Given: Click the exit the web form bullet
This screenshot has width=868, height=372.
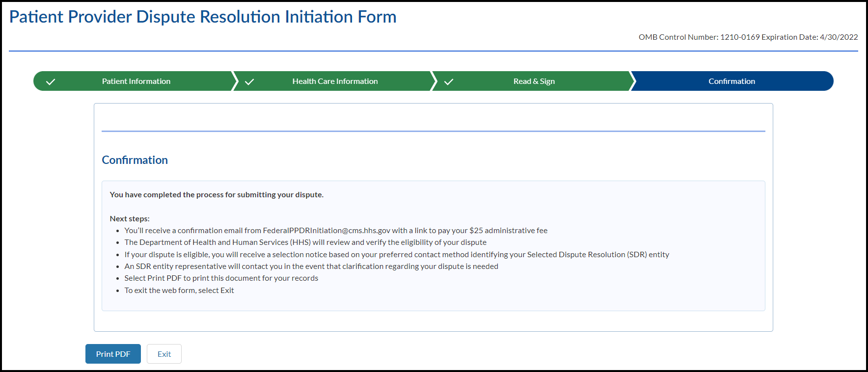Looking at the screenshot, I should tap(179, 291).
